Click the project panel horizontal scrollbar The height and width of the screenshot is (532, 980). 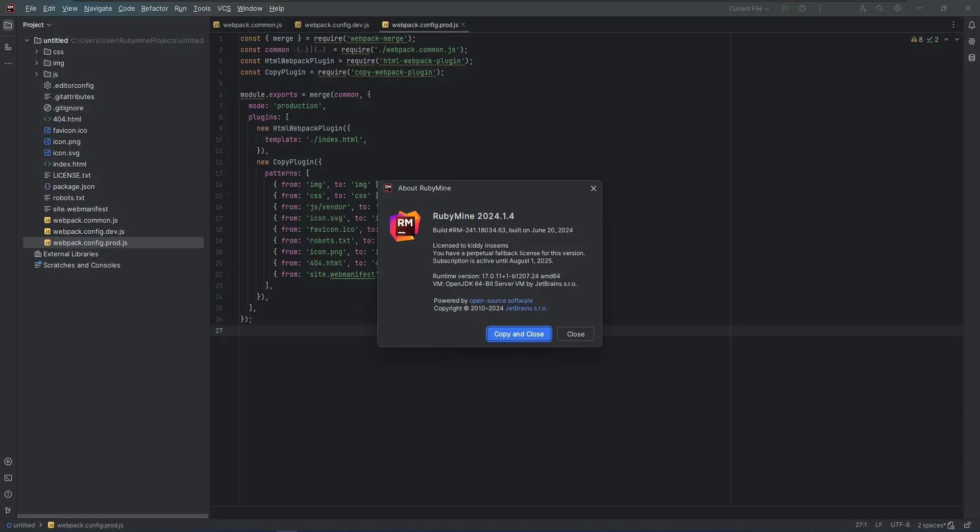click(x=112, y=516)
